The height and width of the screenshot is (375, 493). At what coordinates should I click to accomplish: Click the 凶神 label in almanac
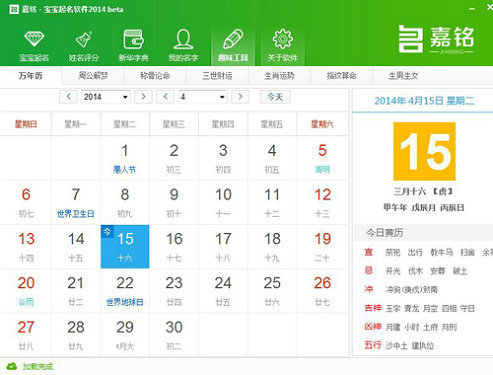click(373, 327)
